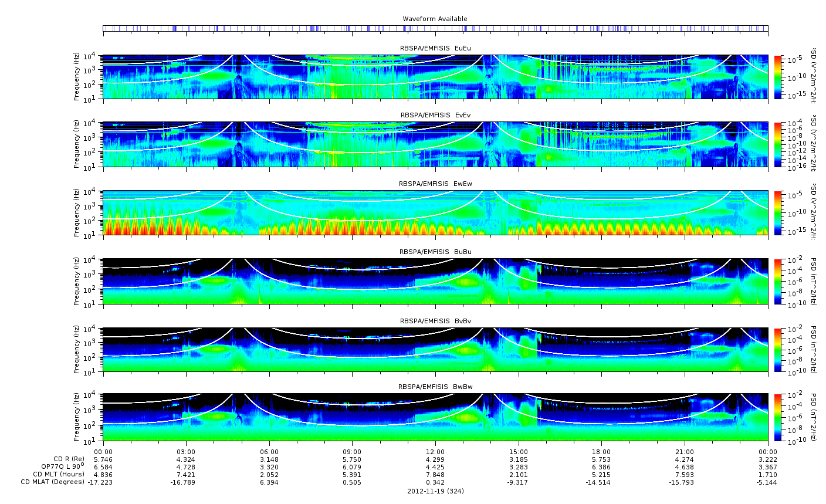Image resolution: width=826 pixels, height=504 pixels.
Task: Click the "CD R (Re)" row label
Action: point(69,459)
